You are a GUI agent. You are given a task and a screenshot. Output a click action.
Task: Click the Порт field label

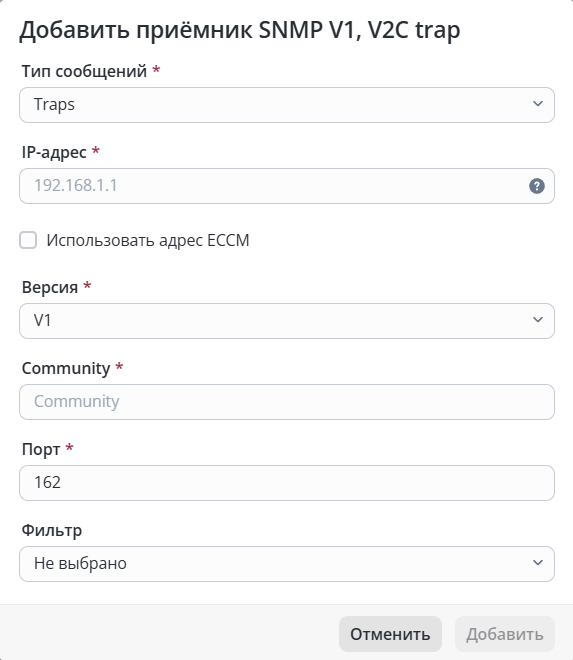click(x=41, y=449)
